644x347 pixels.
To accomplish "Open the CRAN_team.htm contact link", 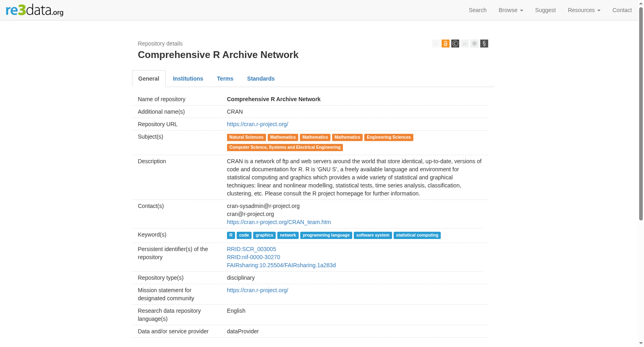I will coord(279,222).
